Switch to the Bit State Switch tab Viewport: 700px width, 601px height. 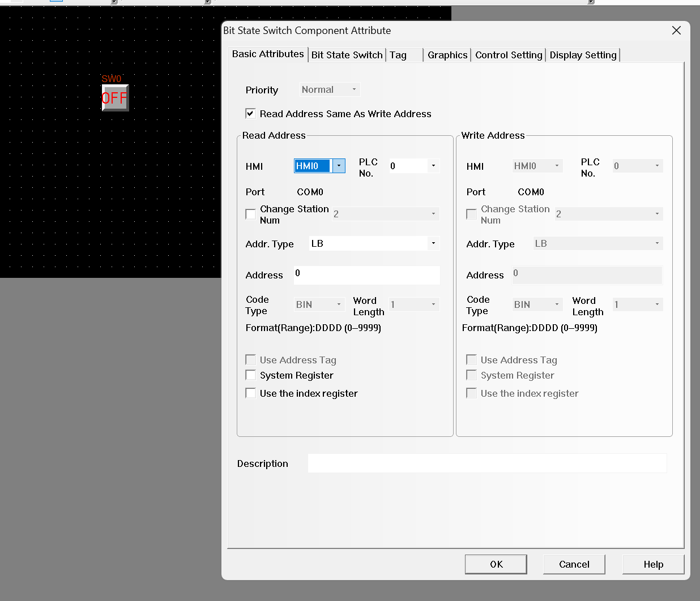point(347,55)
